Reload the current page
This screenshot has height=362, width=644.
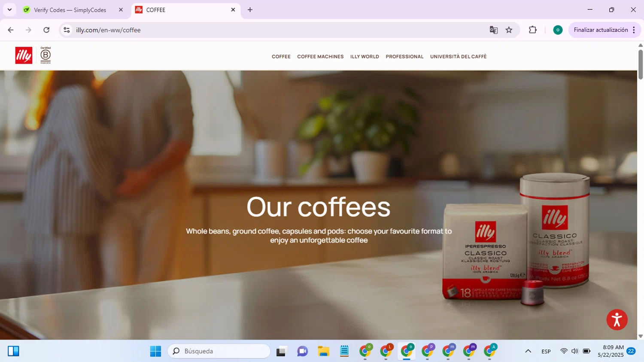pyautogui.click(x=46, y=30)
